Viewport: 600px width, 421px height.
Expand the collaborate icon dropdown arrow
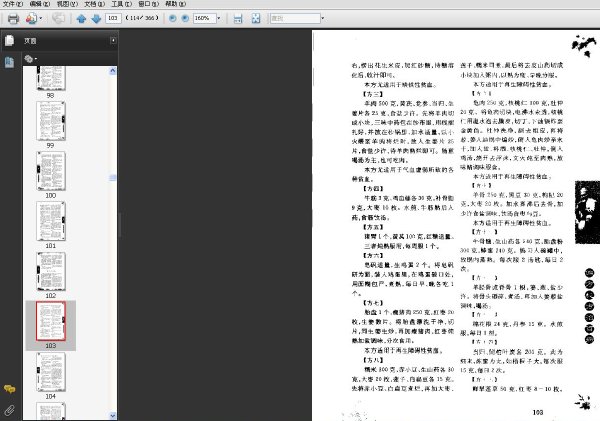pos(41,18)
